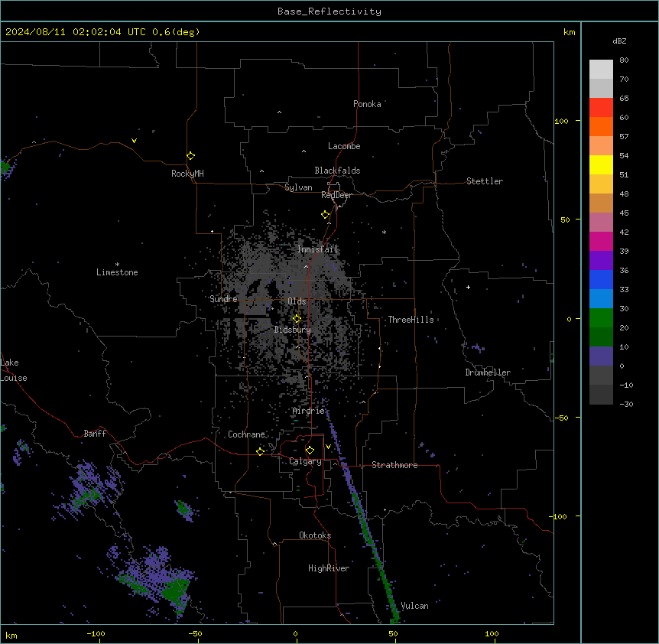Click the -50 km tick on right axis

(561, 418)
